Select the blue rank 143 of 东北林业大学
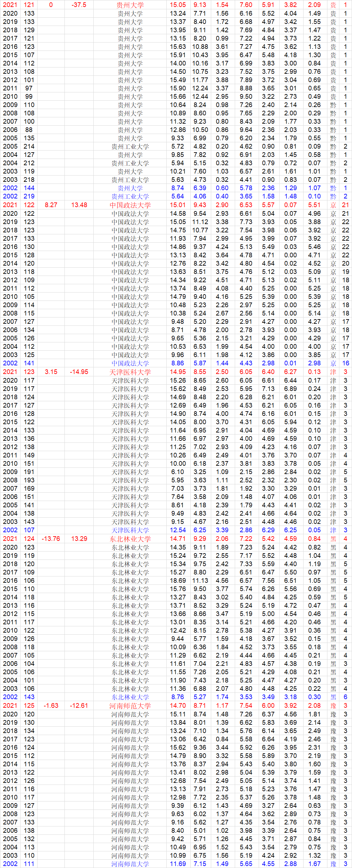This screenshot has width=352, height=868. click(x=29, y=696)
